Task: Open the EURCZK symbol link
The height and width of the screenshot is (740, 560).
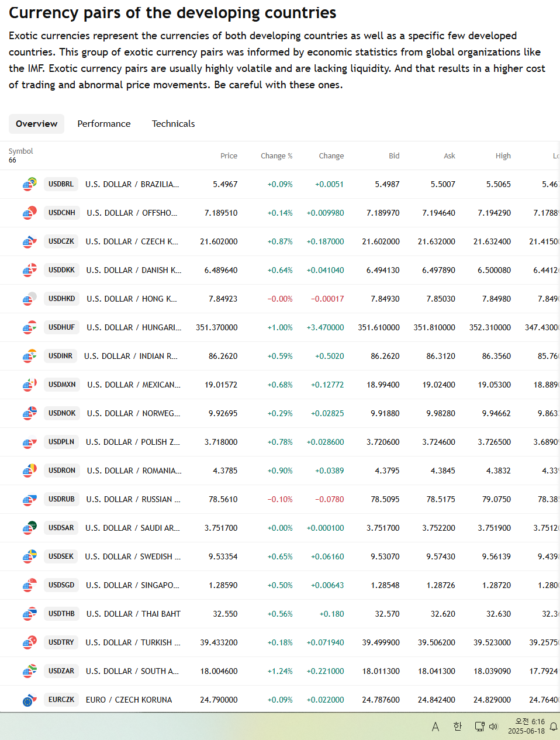Action: [x=61, y=700]
